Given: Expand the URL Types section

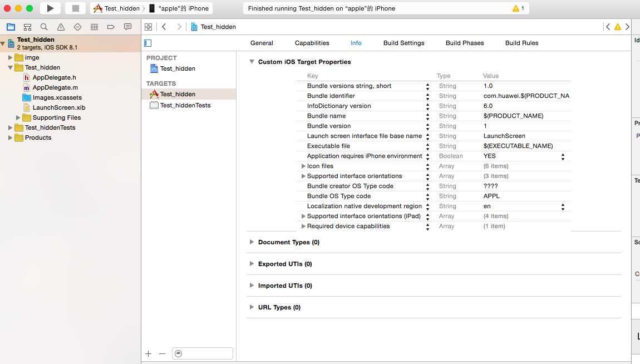Looking at the screenshot, I should point(252,307).
